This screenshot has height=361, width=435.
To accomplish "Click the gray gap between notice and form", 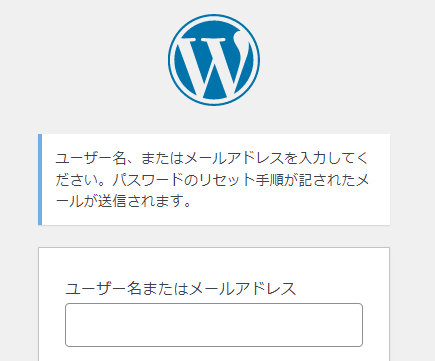I will coord(214,236).
